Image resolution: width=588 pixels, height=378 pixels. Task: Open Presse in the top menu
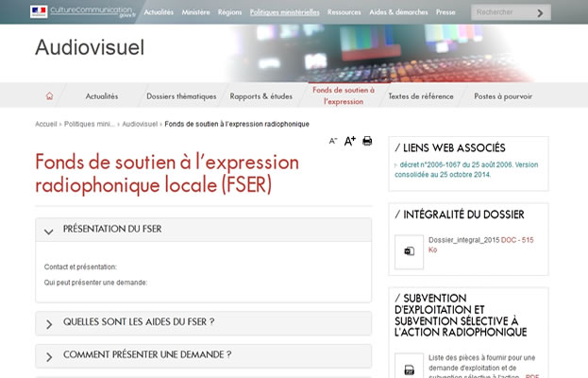[x=445, y=12]
